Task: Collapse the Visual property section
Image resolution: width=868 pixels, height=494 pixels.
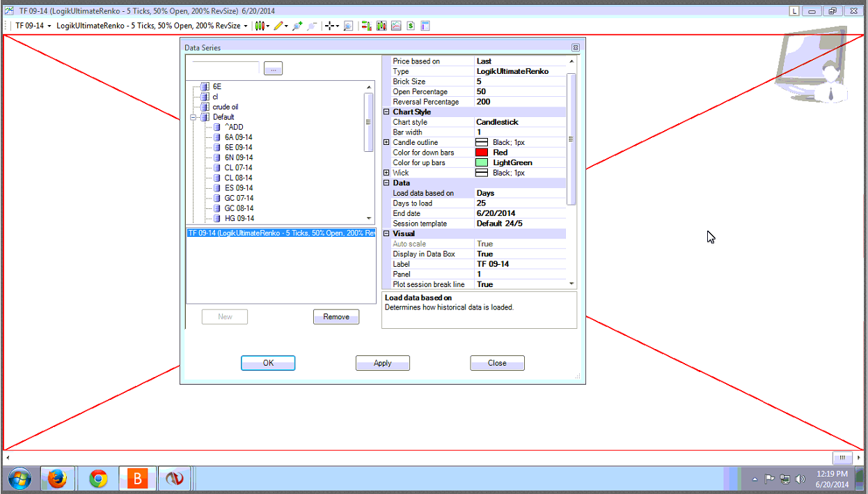Action: coord(387,233)
